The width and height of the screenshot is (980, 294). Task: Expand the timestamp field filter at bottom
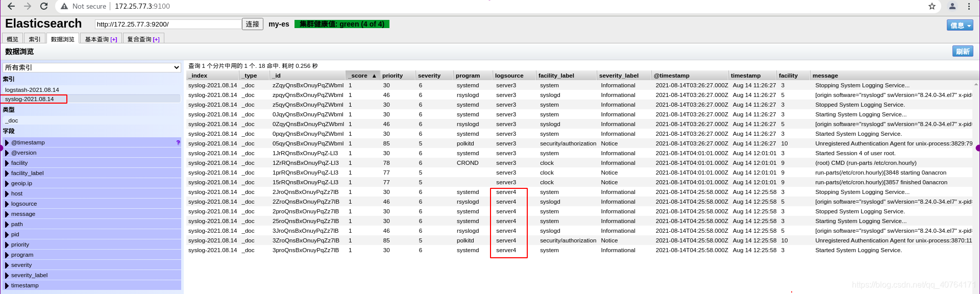7,285
